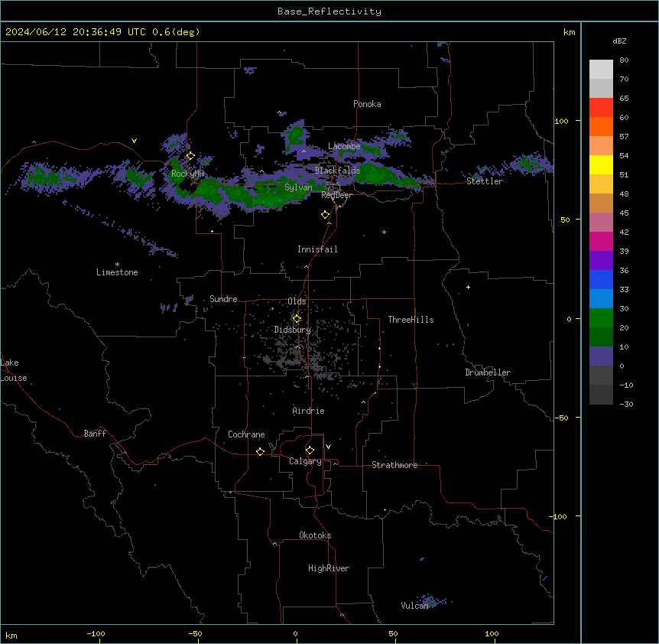Screen dimensions: 659x644
Task: Click the Limestone label
Action: pyautogui.click(x=117, y=272)
